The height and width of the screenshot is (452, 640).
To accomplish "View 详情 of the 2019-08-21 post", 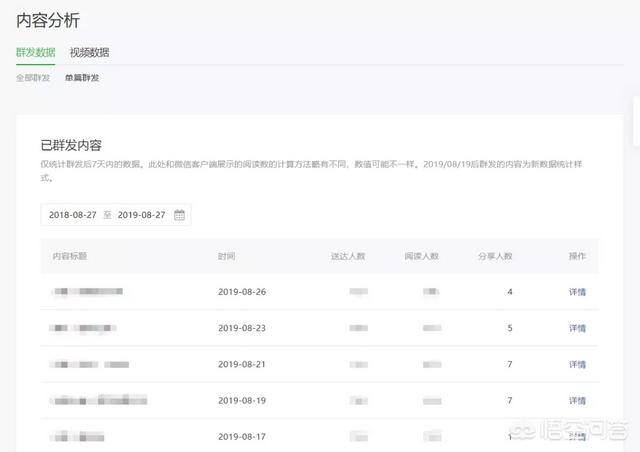I will coord(577,364).
